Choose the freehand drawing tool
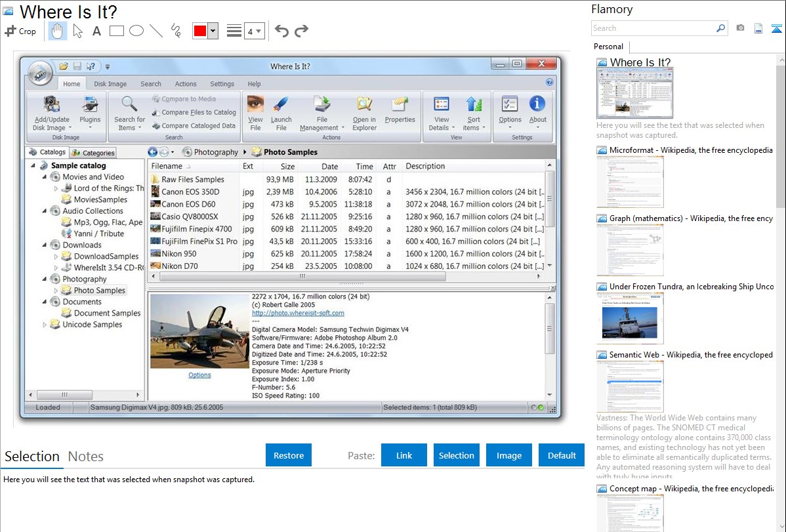The width and height of the screenshot is (786, 532). pos(176,31)
